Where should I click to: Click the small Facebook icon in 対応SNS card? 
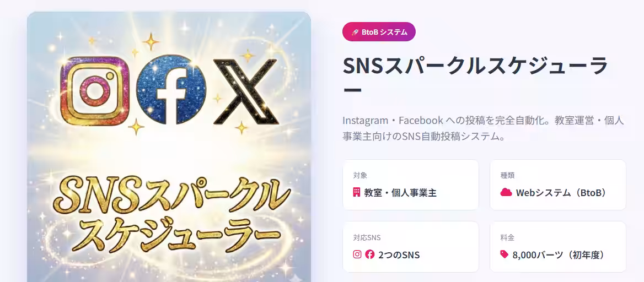[x=369, y=254]
